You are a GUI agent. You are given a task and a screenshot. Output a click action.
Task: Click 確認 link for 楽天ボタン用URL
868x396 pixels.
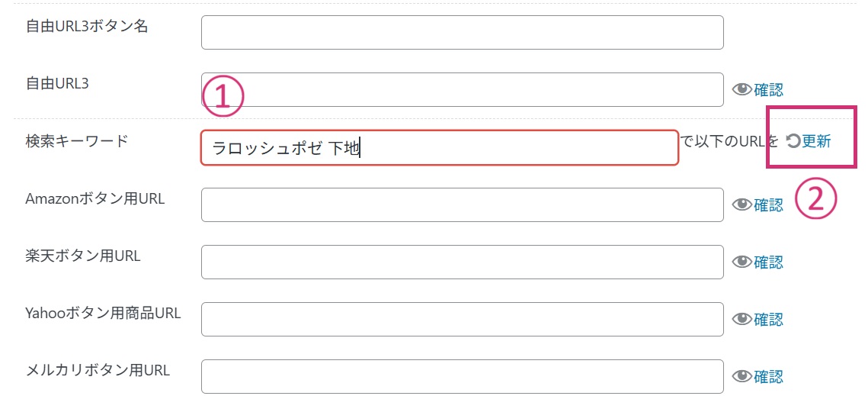(768, 262)
